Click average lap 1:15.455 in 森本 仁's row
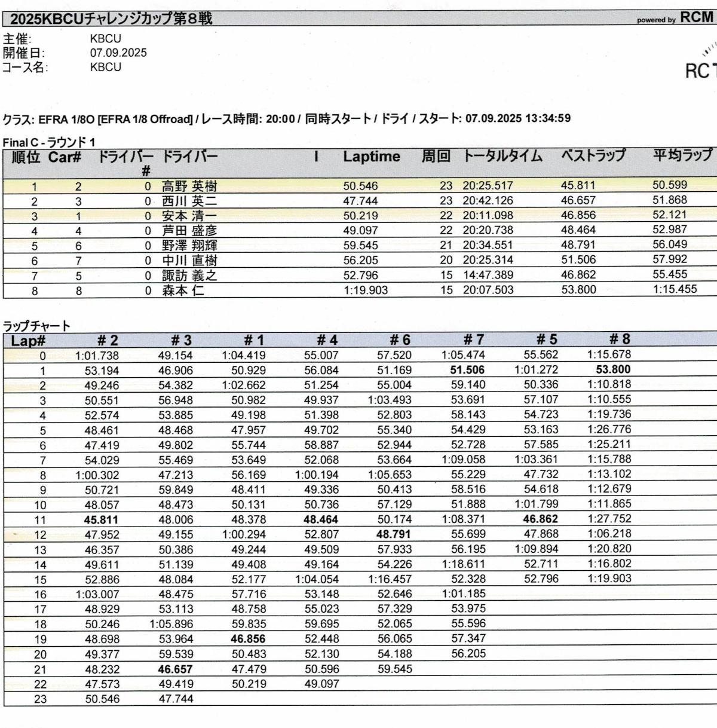The width and height of the screenshot is (717, 728). [675, 289]
